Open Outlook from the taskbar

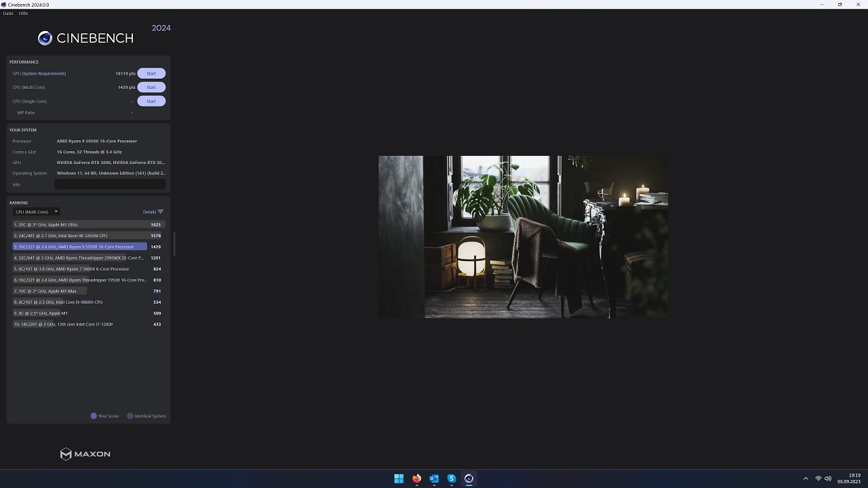tap(434, 479)
